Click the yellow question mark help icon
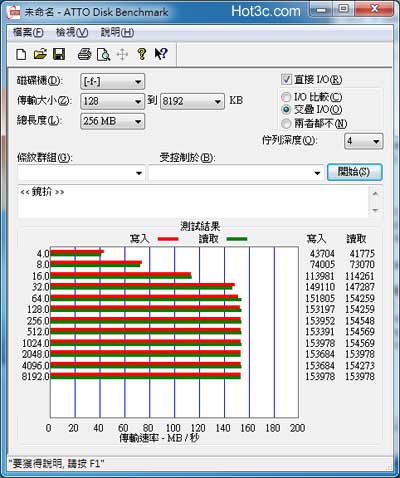The image size is (400, 478). 142,54
